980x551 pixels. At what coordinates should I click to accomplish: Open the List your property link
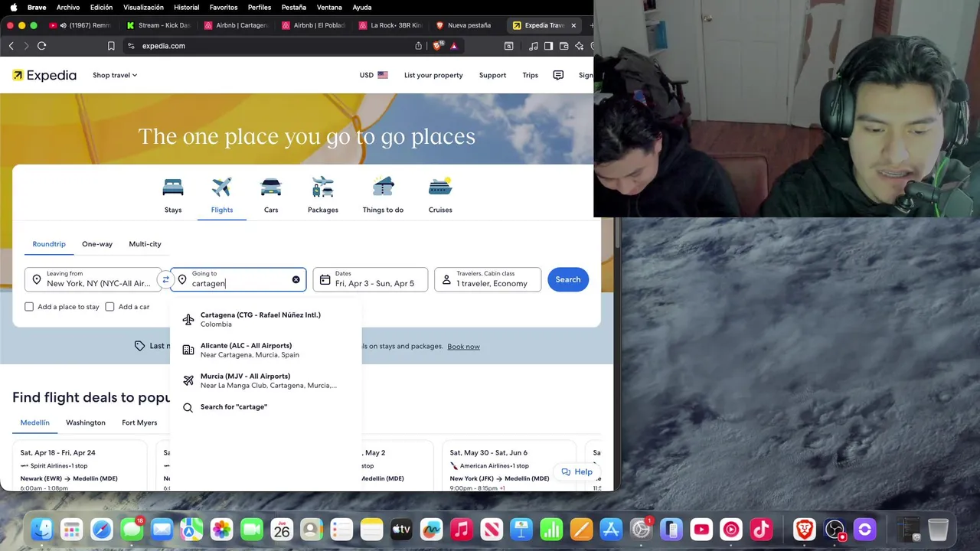(433, 75)
